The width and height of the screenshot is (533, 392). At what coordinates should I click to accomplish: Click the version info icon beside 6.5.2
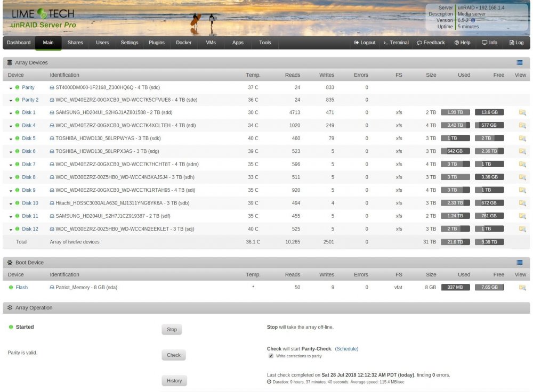coord(473,20)
